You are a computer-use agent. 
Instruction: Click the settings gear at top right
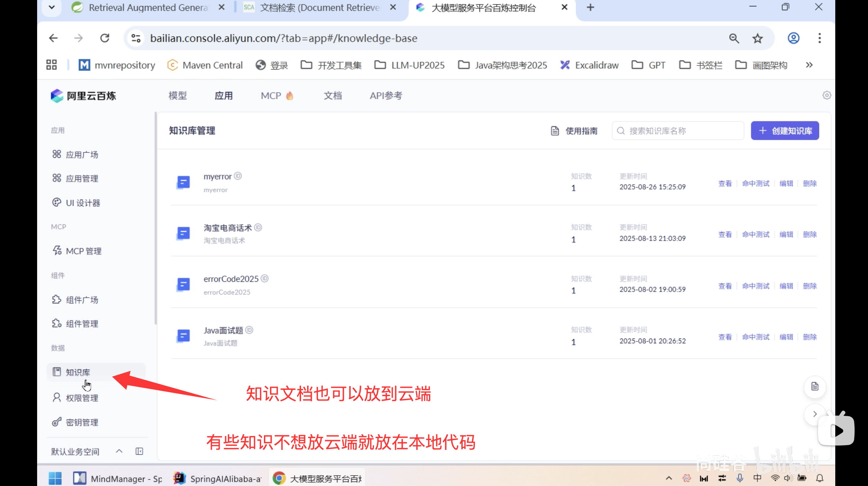pos(826,96)
